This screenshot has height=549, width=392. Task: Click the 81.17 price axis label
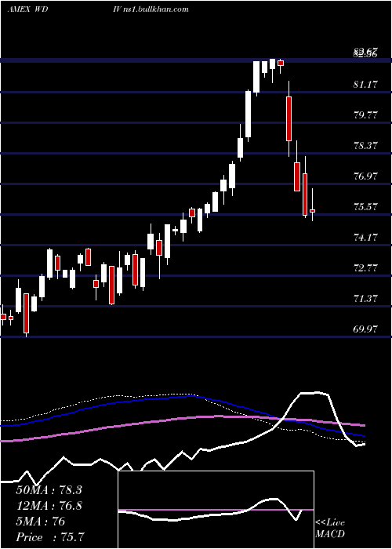click(x=366, y=84)
